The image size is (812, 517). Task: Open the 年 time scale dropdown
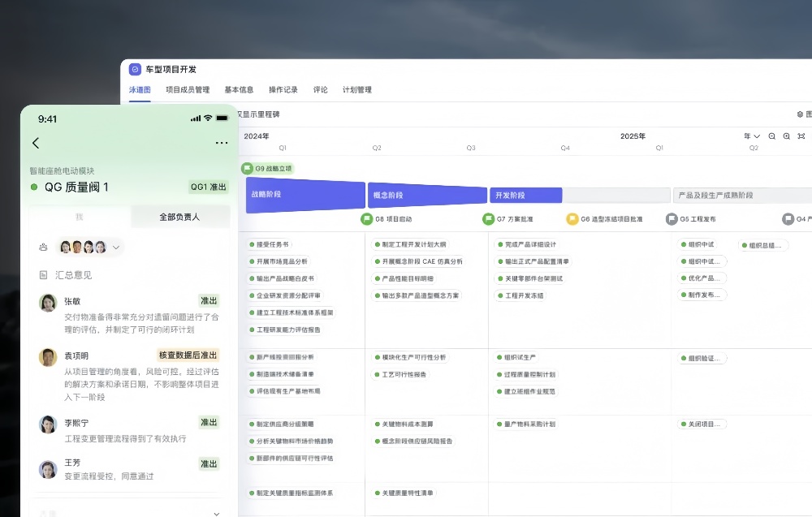(752, 136)
